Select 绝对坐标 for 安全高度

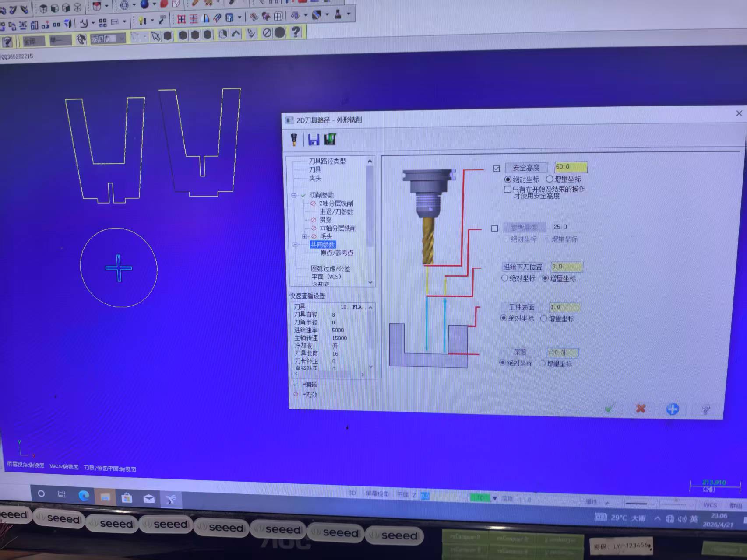[507, 180]
